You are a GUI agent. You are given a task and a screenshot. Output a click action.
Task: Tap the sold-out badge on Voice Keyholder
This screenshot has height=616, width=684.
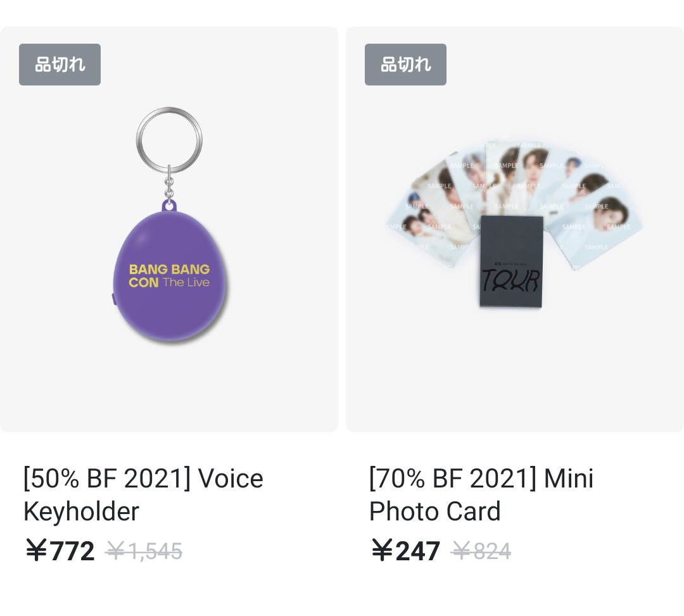tap(60, 65)
